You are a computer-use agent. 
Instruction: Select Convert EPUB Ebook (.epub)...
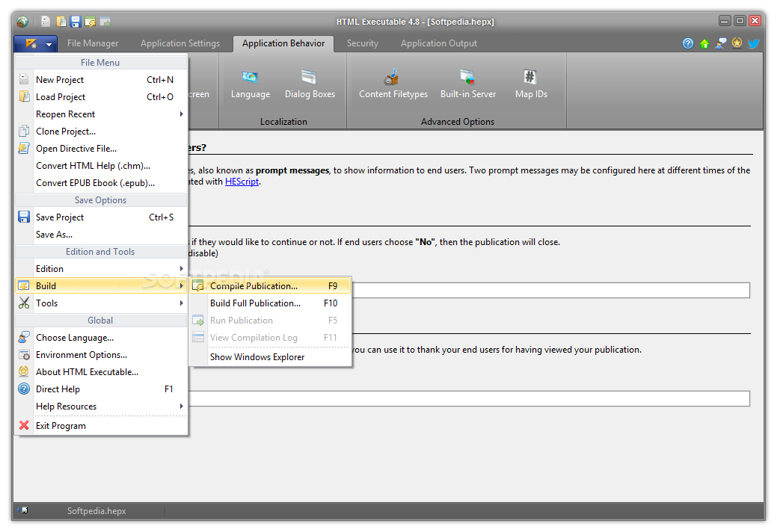[101, 182]
